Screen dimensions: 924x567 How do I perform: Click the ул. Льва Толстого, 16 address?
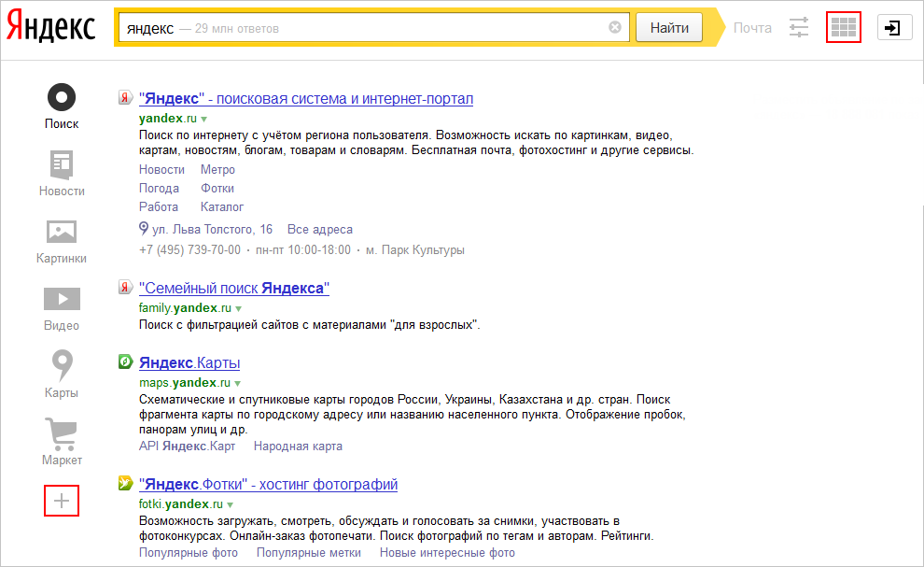212,229
